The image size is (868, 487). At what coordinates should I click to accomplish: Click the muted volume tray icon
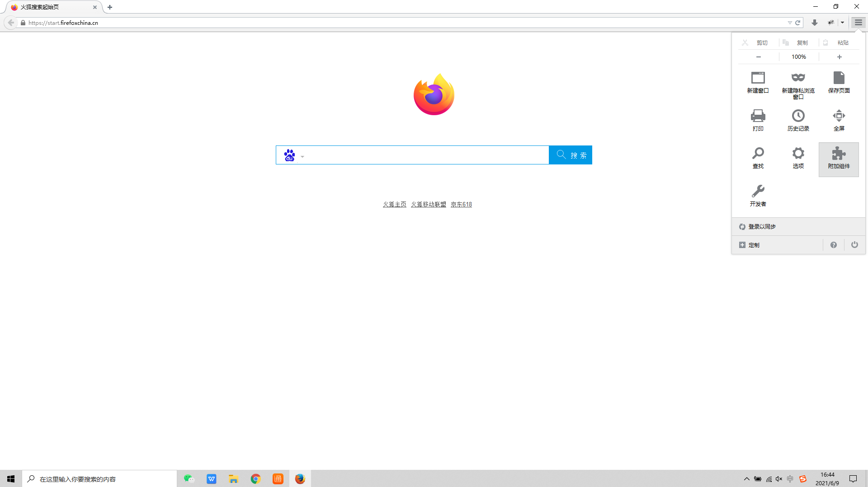click(778, 479)
